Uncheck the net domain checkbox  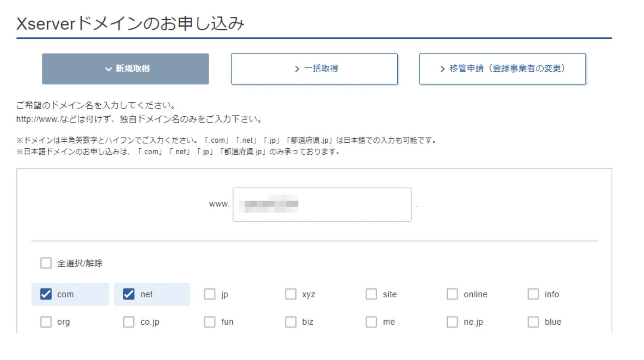129,294
